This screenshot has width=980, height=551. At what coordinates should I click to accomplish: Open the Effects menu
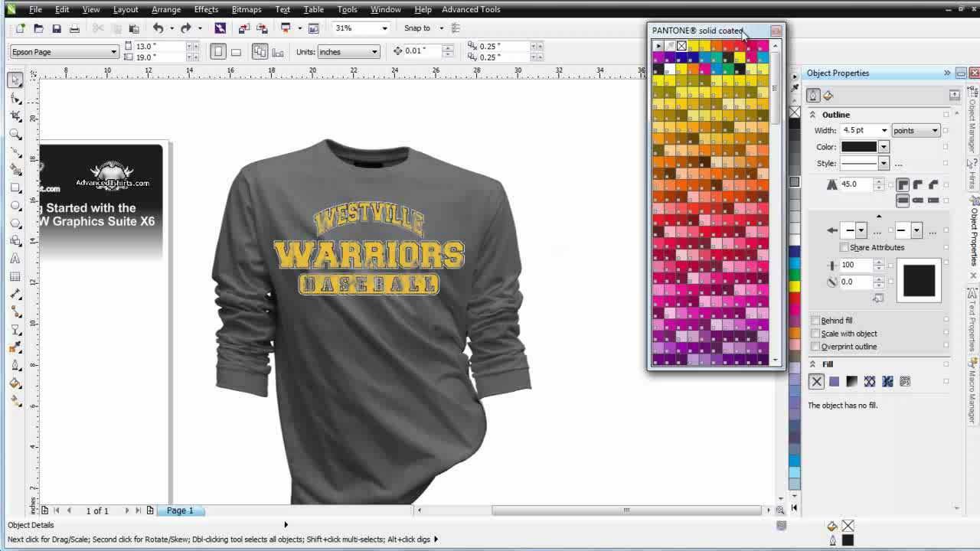206,9
